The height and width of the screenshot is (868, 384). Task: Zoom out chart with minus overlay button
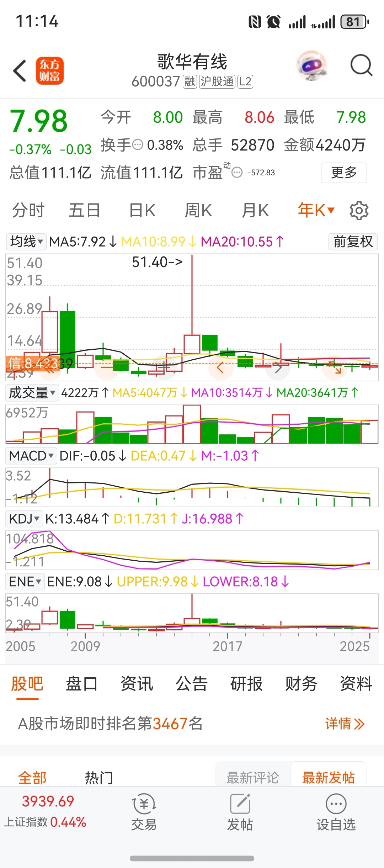pyautogui.click(x=107, y=367)
